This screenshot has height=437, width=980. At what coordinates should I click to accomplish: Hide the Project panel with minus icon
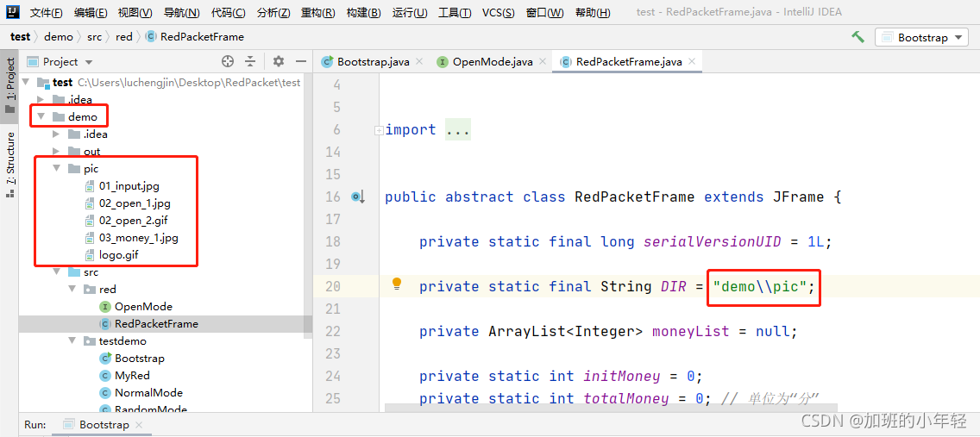(x=300, y=61)
